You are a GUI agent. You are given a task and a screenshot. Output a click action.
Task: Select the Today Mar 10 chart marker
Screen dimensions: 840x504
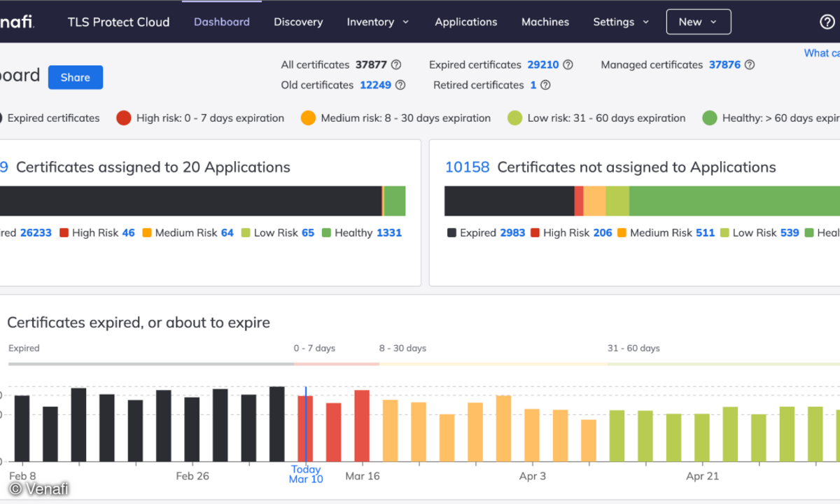pyautogui.click(x=306, y=474)
